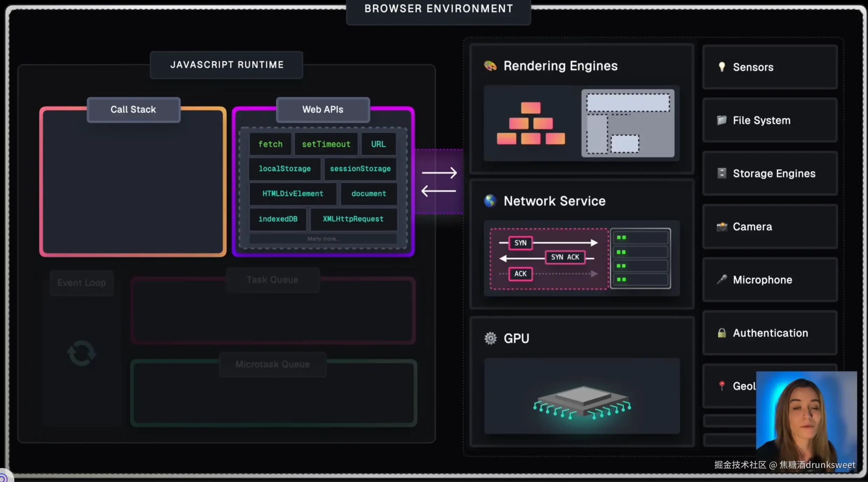Click the localStorage API box
868x482 pixels.
pyautogui.click(x=284, y=169)
